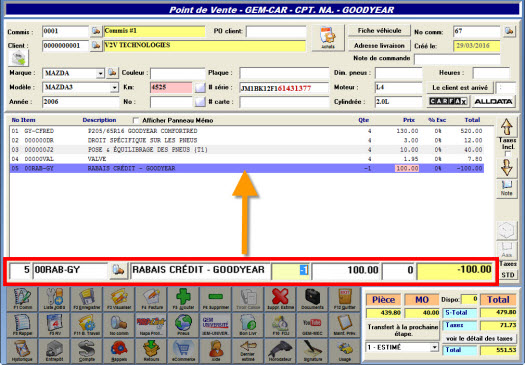Click the F2 Enregistrer floppy disk icon
This screenshot has width=525, height=365.
[x=87, y=299]
